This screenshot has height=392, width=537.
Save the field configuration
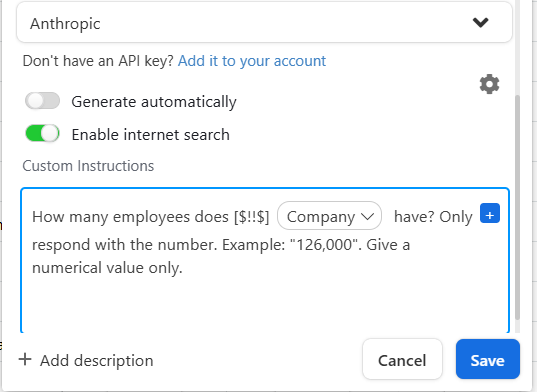[488, 359]
